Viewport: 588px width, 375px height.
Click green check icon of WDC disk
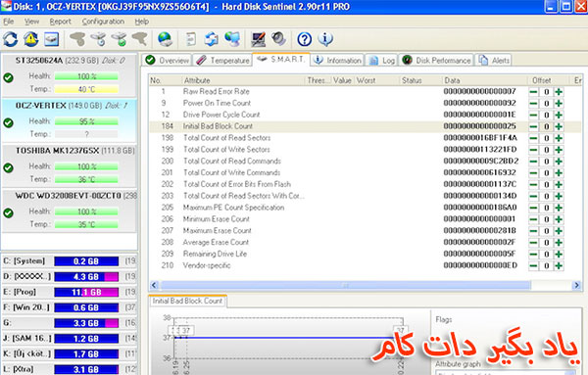coord(8,212)
